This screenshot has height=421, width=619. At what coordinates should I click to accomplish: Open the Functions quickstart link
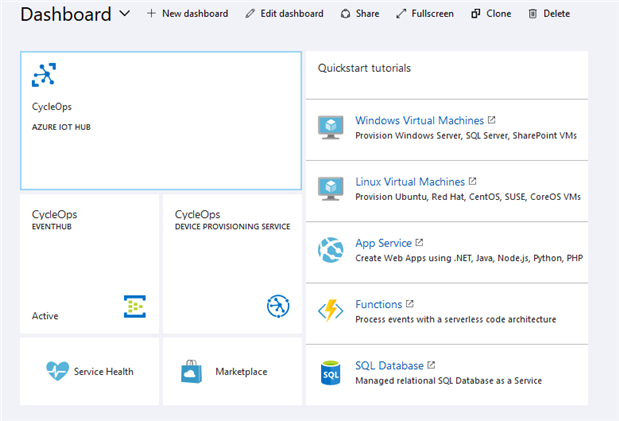[x=378, y=304]
